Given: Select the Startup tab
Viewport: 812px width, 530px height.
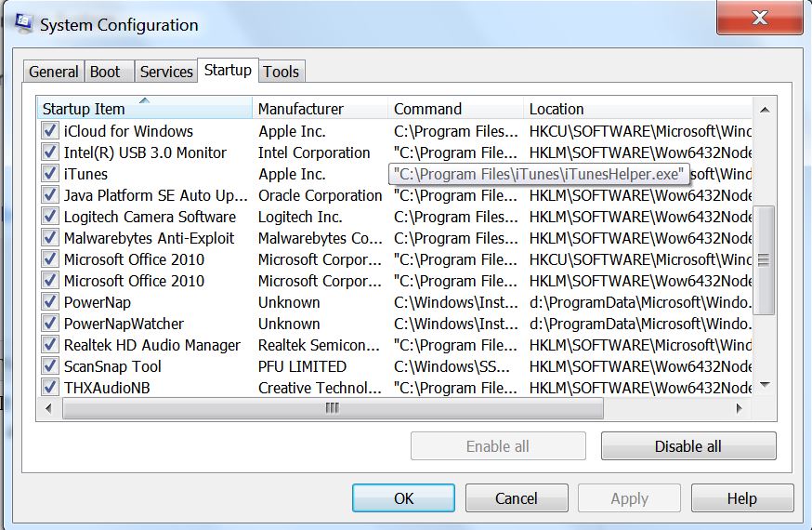Looking at the screenshot, I should tap(228, 70).
